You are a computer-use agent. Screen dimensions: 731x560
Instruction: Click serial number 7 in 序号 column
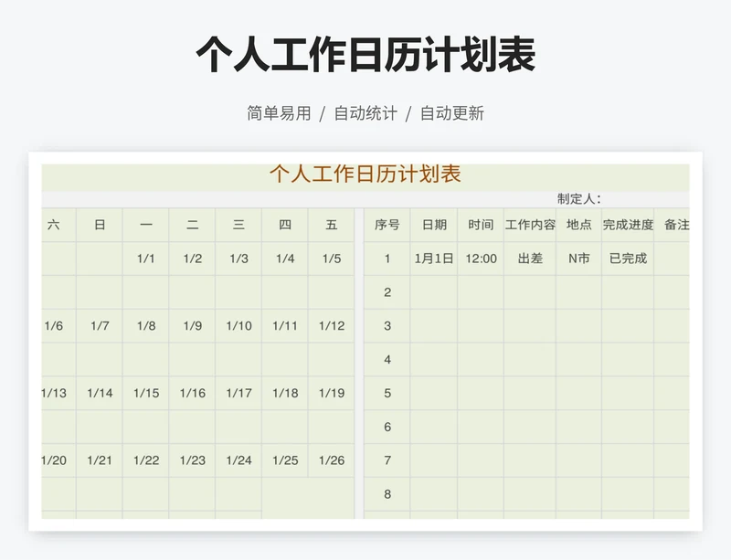point(387,460)
